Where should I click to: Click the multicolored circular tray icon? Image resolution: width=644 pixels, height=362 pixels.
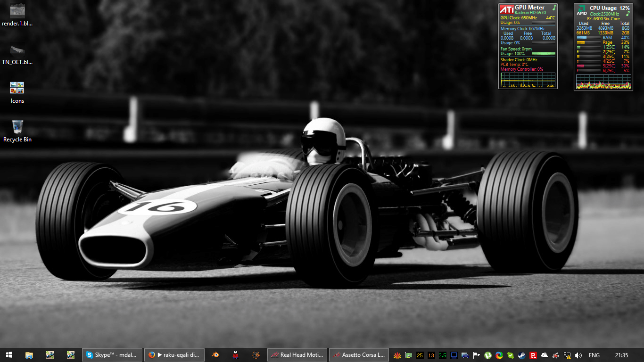(x=499, y=355)
